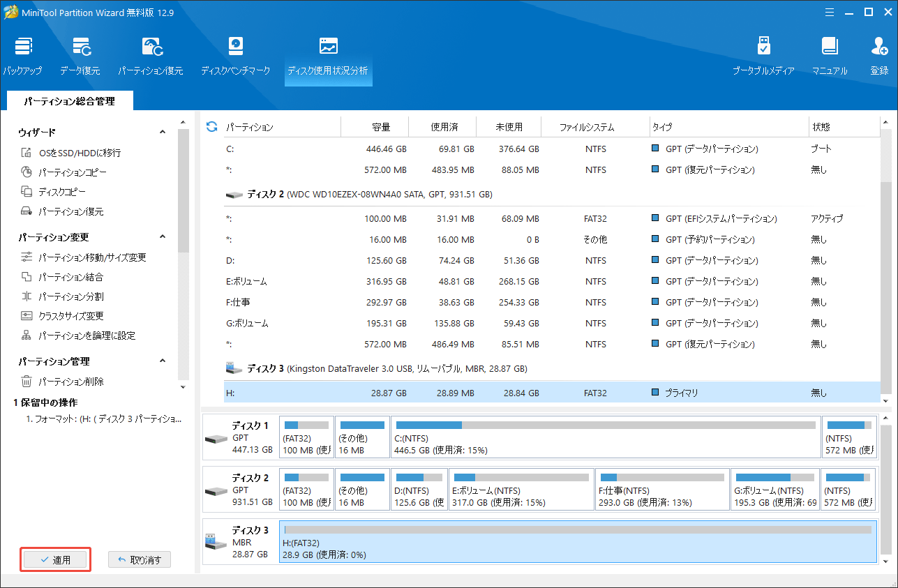This screenshot has height=588, width=898.
Task: Select the パーティション総合管理 tab
Action: point(69,101)
